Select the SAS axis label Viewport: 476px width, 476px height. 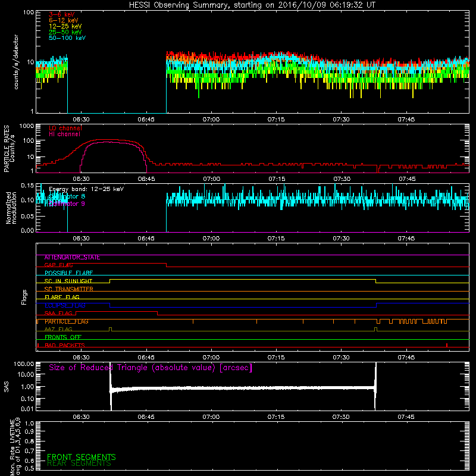[7, 386]
